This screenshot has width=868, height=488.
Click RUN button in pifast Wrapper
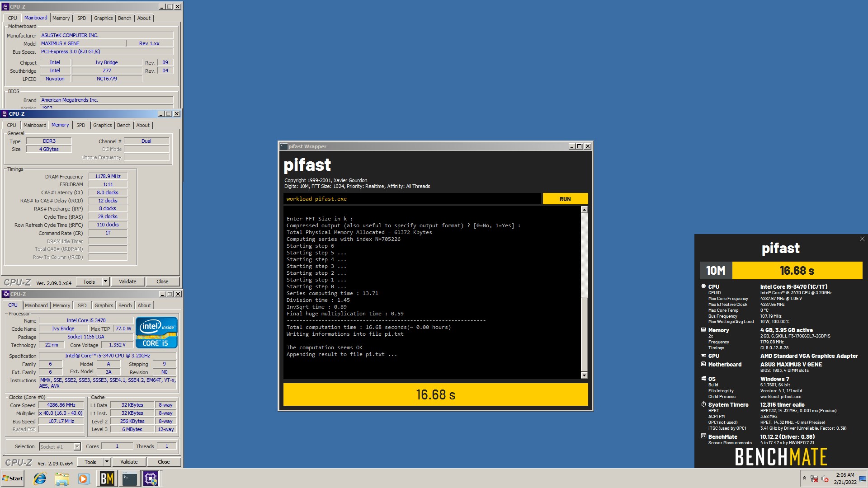[x=565, y=199]
